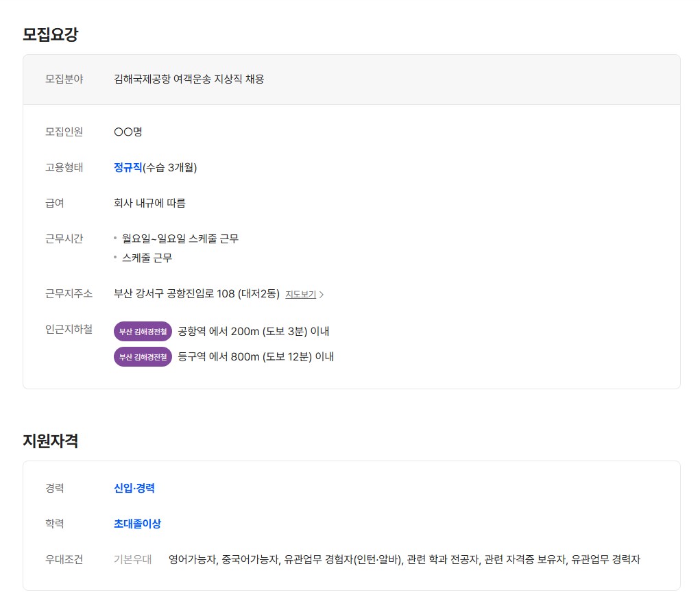Select the blue 정규직 employment type text

[128, 167]
